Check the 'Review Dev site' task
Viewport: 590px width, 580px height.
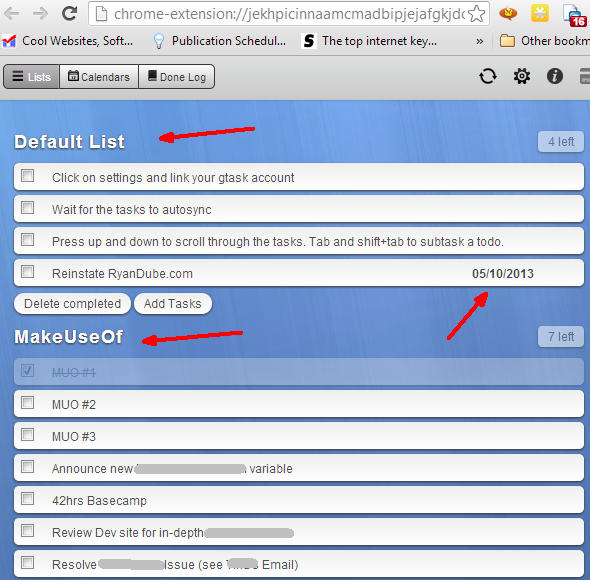click(x=27, y=531)
